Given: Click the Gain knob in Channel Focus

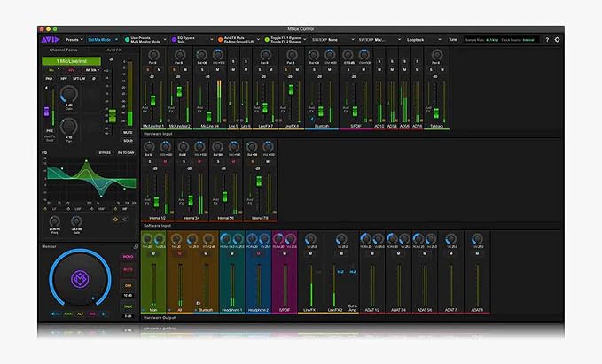Looking at the screenshot, I should tap(69, 95).
